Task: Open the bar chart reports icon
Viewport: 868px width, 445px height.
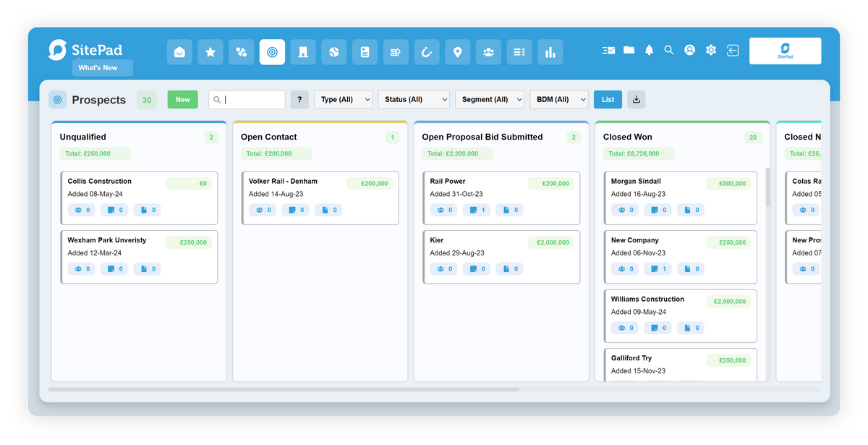Action: (x=550, y=52)
